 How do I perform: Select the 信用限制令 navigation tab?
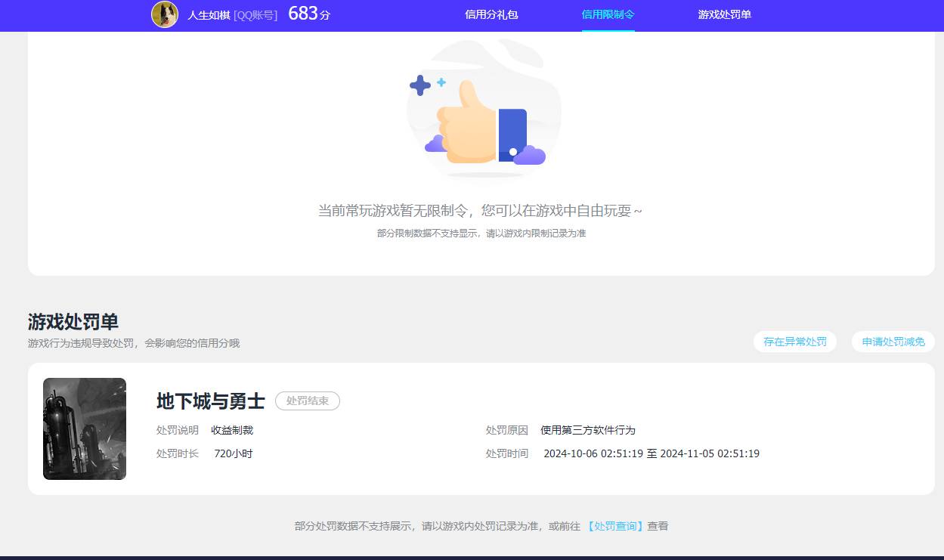pyautogui.click(x=608, y=15)
